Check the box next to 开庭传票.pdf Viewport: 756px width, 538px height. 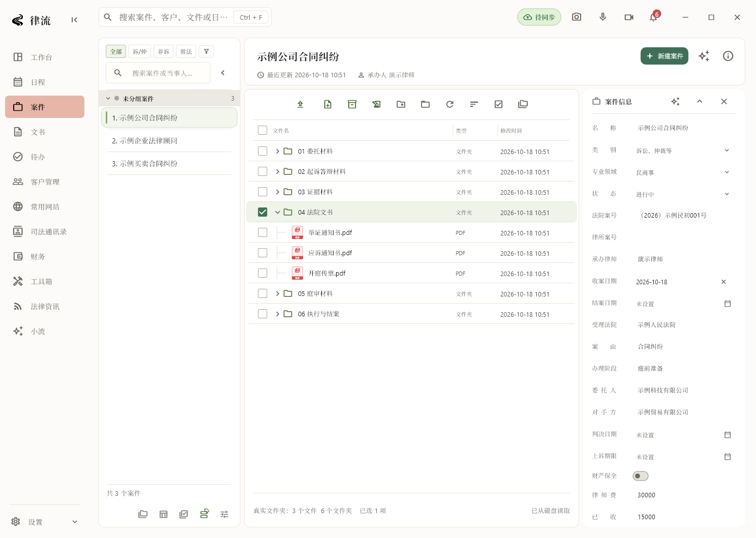click(x=262, y=273)
